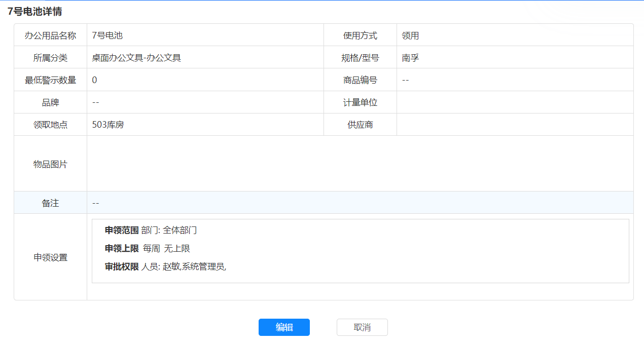The height and width of the screenshot is (344, 644).
Task: Click the 申领范围 department line
Action: pyautogui.click(x=151, y=230)
